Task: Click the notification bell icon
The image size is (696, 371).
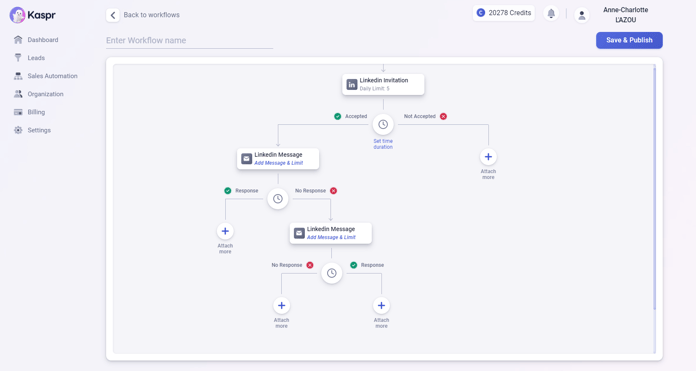Action: (x=551, y=13)
